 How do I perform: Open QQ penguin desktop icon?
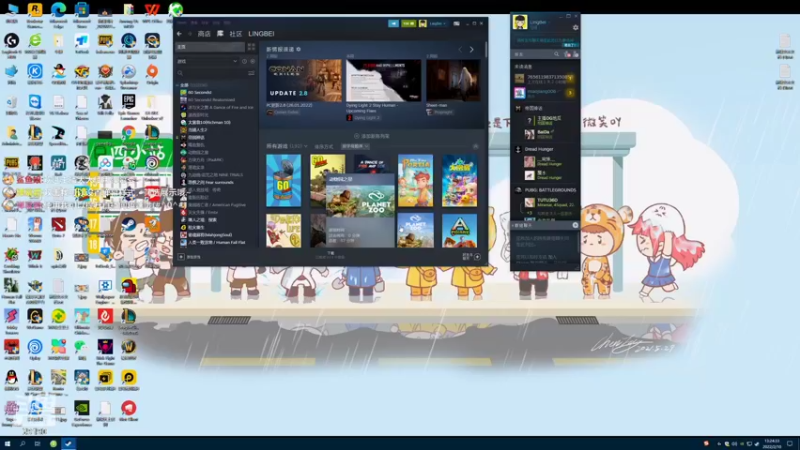point(11,378)
